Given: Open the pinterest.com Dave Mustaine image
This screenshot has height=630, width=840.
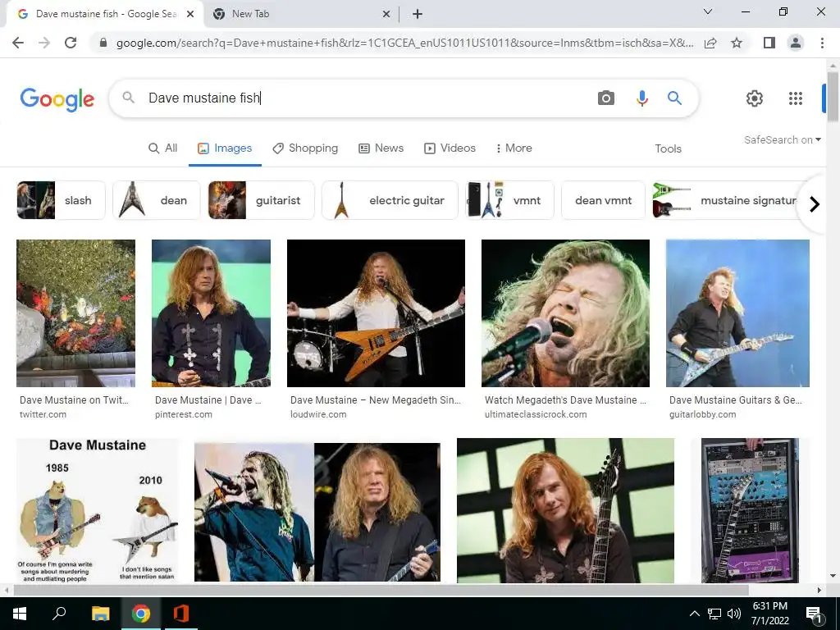Looking at the screenshot, I should [x=211, y=313].
